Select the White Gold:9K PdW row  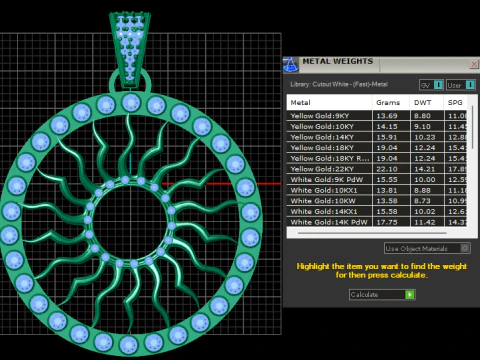click(377, 180)
